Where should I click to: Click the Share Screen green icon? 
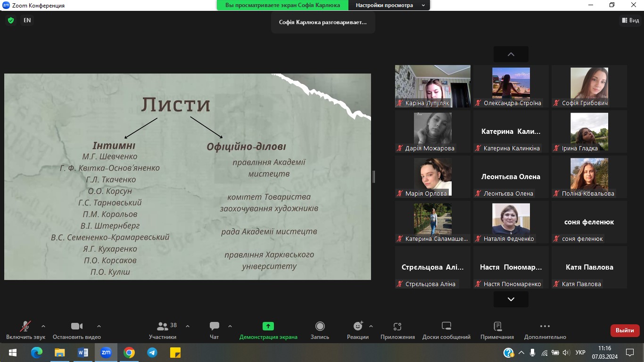coord(268,326)
